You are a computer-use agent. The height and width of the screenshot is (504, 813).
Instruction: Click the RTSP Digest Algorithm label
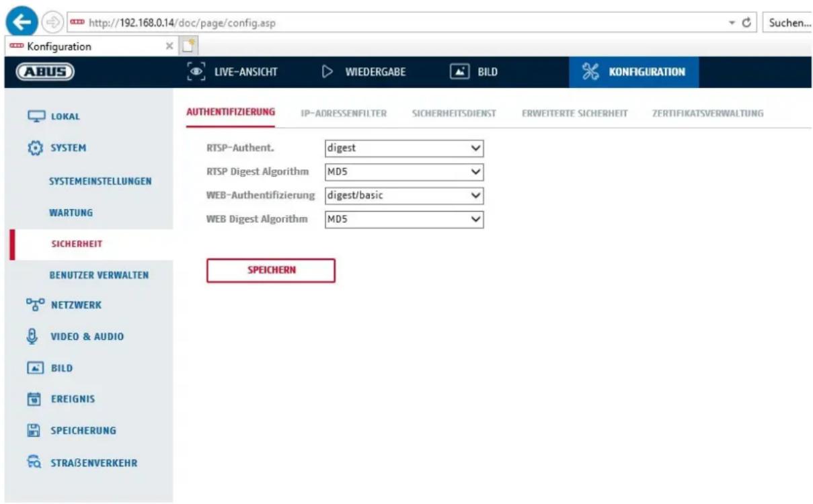(x=258, y=171)
